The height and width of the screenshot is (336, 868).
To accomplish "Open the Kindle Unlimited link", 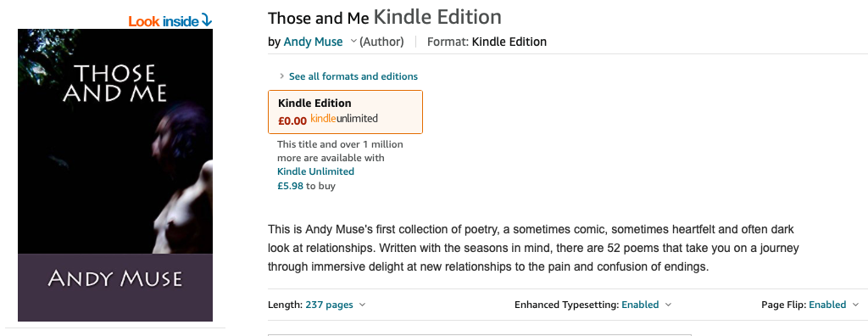I will coord(315,171).
